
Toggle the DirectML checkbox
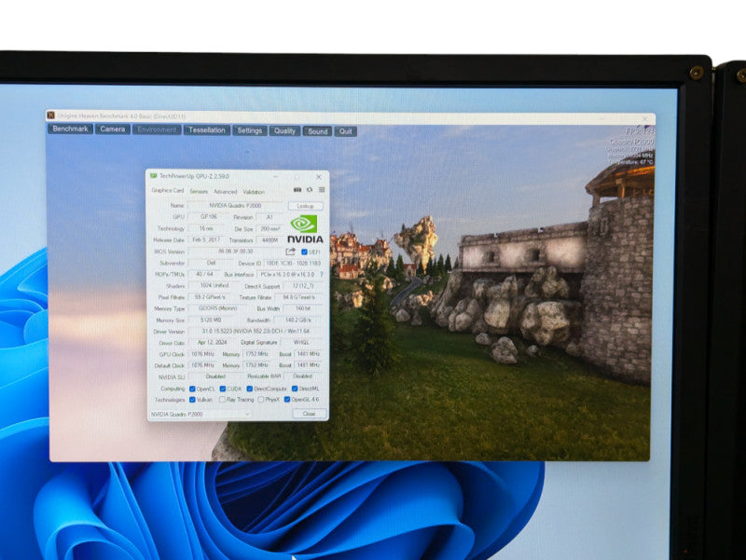tap(295, 389)
